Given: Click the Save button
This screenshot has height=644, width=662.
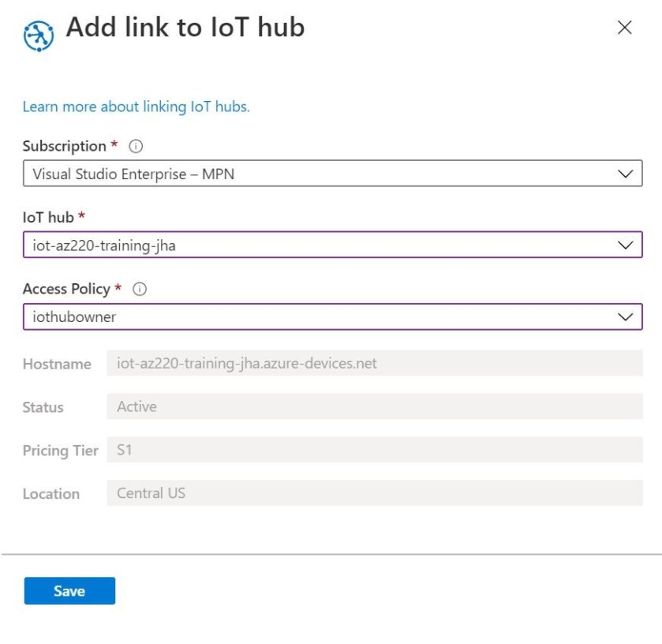Looking at the screenshot, I should pos(69,590).
